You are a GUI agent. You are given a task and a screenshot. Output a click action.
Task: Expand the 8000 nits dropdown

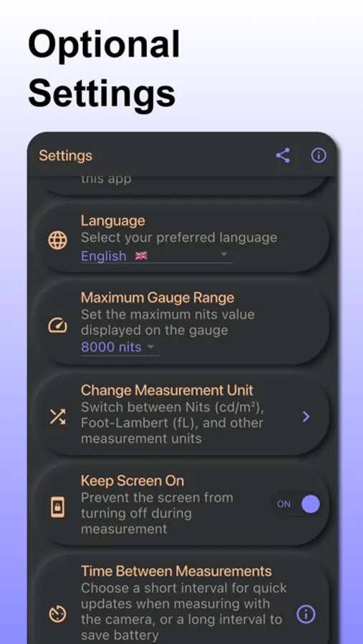[x=120, y=348]
